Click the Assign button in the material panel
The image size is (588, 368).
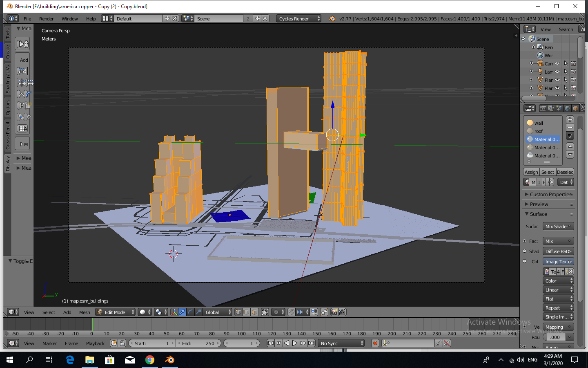[531, 172]
